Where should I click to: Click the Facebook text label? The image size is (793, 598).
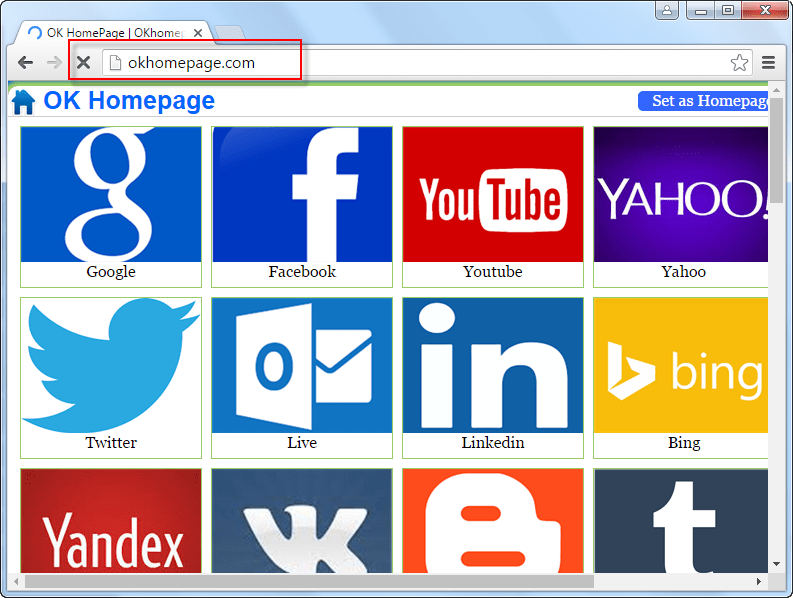(302, 272)
